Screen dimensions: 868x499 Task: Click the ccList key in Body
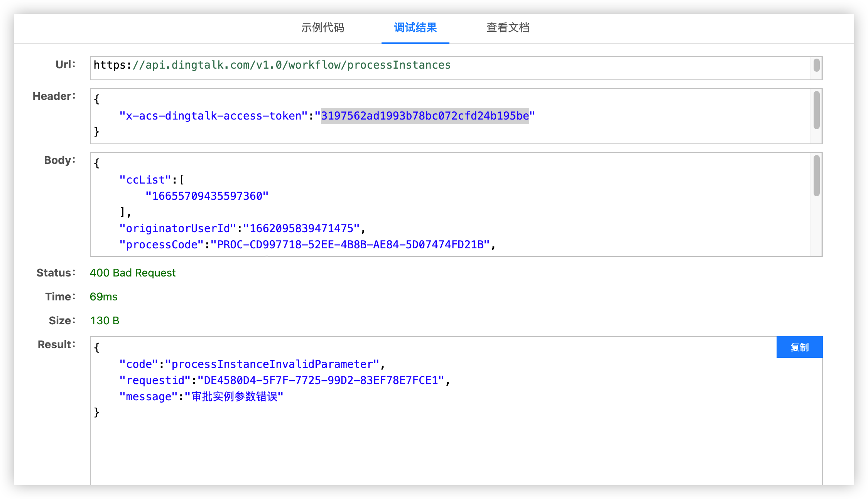(145, 180)
